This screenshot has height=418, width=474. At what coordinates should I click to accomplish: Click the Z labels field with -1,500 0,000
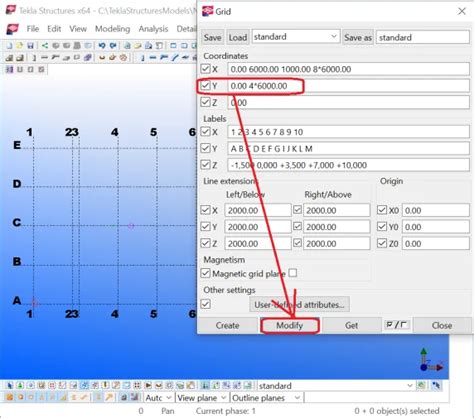(x=348, y=165)
